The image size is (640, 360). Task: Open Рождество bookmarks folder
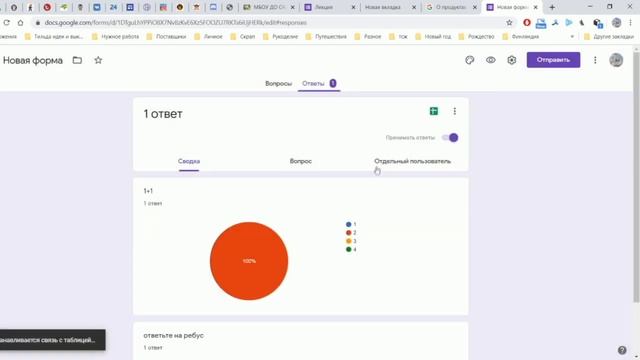coord(476,37)
